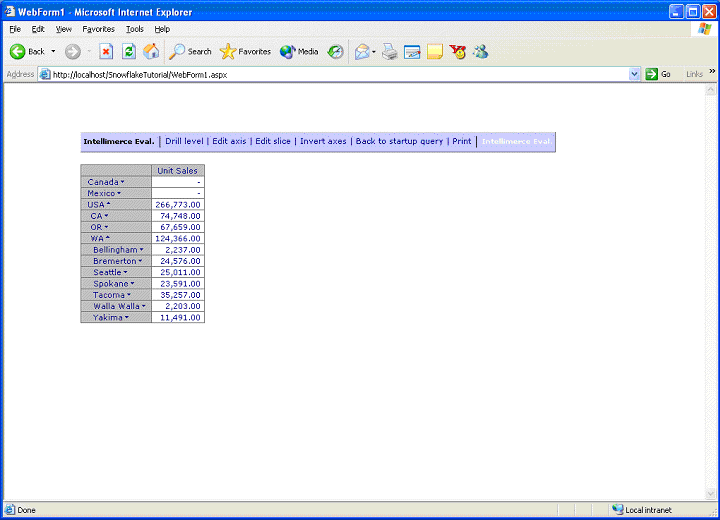Click the scrollbar up arrow
Image resolution: width=720 pixels, height=520 pixels.
coord(710,89)
